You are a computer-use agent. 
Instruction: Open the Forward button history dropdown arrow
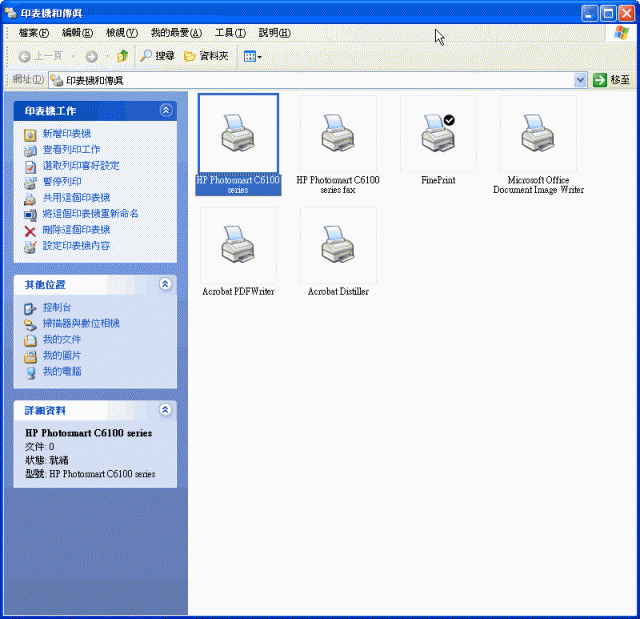click(x=107, y=56)
